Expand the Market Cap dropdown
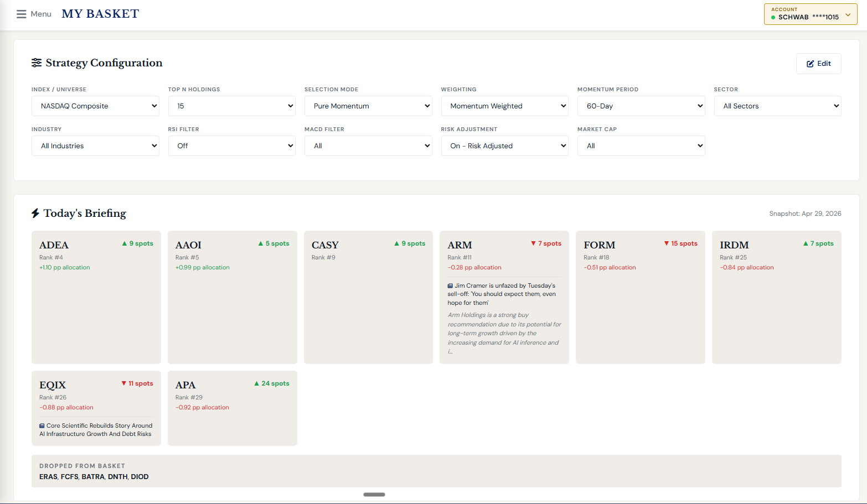This screenshot has height=504, width=867. (x=641, y=146)
